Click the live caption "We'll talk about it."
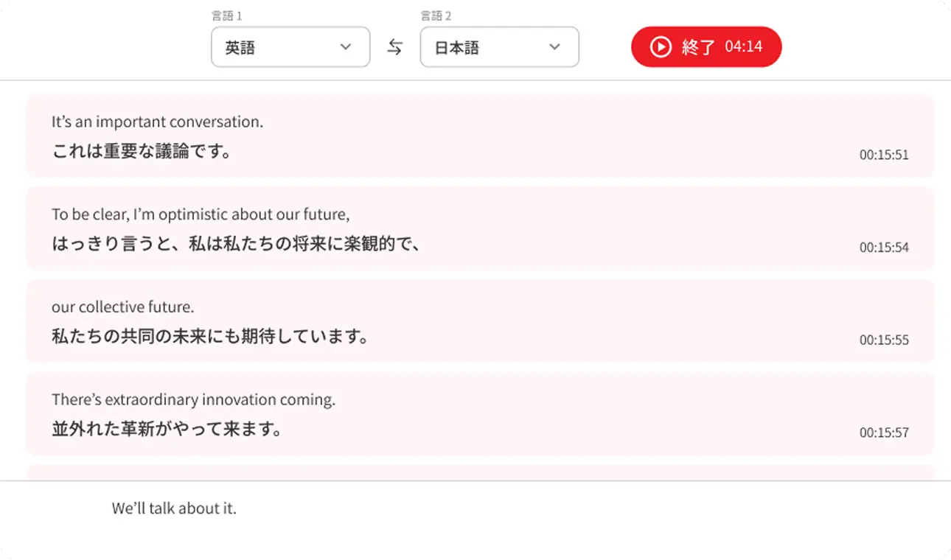The height and width of the screenshot is (560, 951). [174, 508]
